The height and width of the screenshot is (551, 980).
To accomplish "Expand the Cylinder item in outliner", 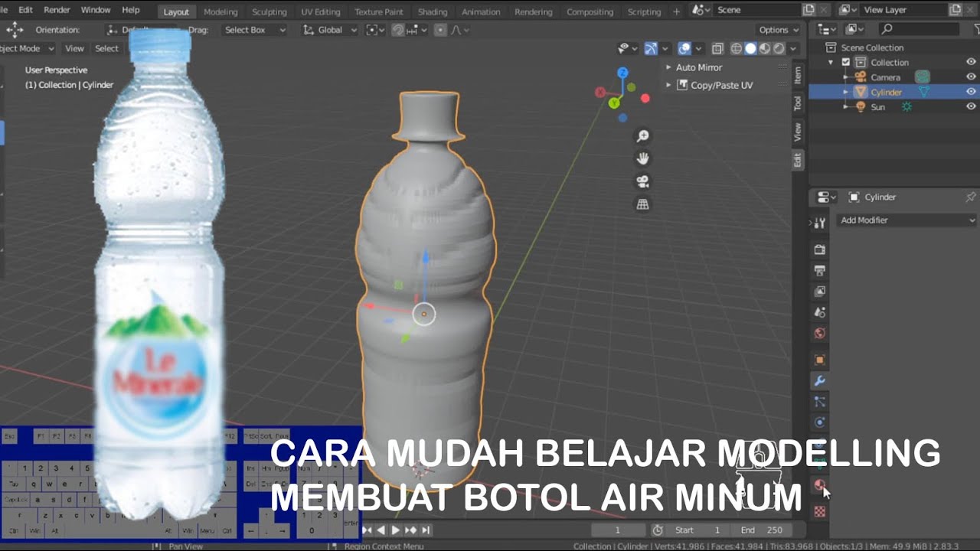I will coord(845,92).
